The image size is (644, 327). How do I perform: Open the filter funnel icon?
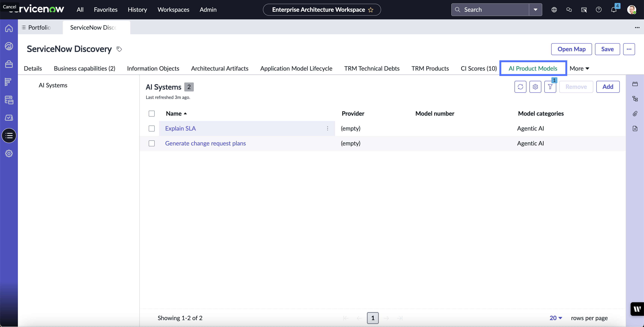[550, 87]
